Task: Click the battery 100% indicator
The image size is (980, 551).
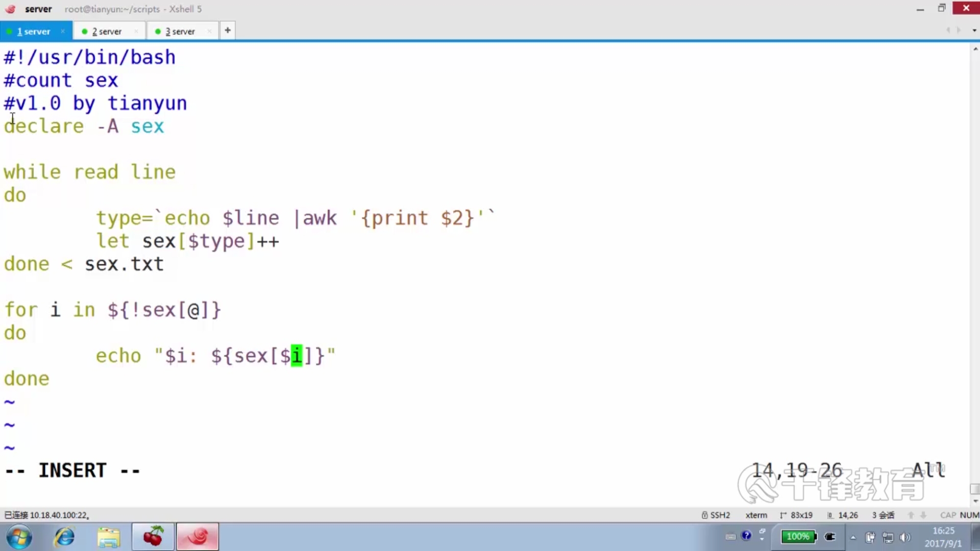Action: click(x=798, y=536)
